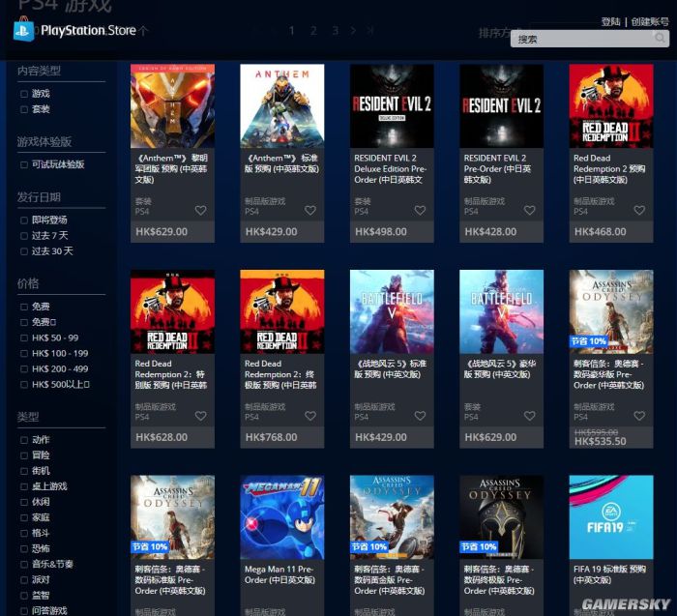677x616 pixels.
Task: Filter by 派对 genre checkbox
Action: (24, 580)
